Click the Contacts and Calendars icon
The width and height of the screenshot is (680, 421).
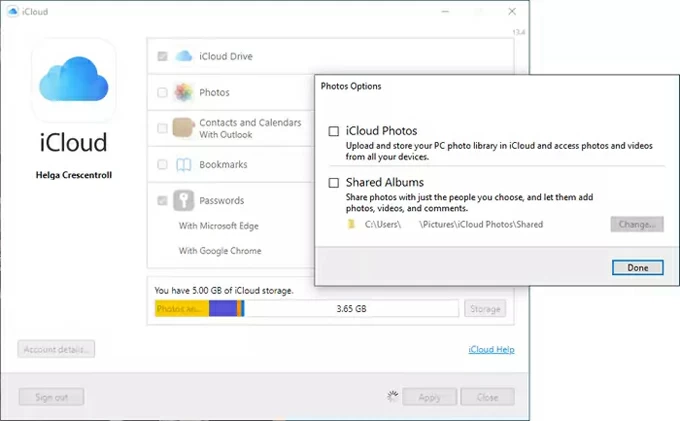[183, 128]
